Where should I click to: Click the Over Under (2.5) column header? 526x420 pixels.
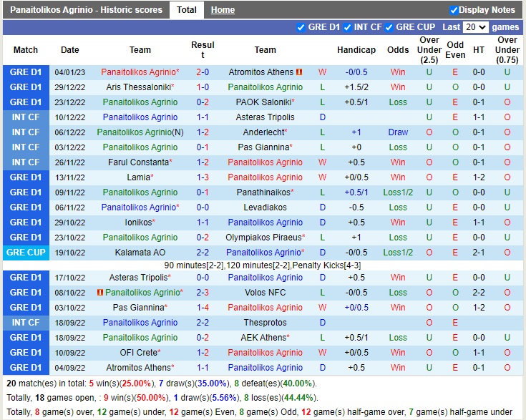(x=429, y=50)
